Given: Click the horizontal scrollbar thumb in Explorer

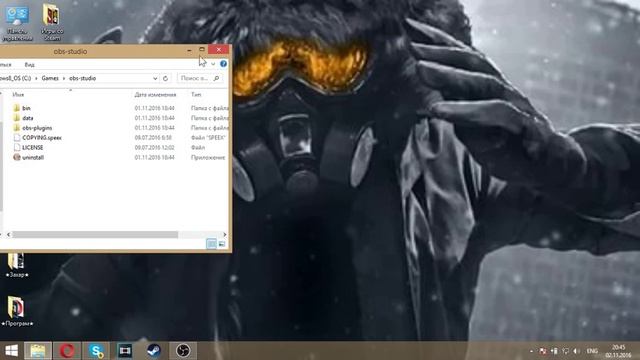Looking at the screenshot, I should click(x=95, y=235).
